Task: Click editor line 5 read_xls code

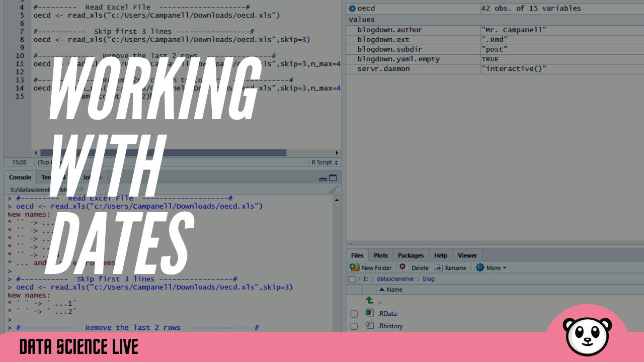Action: (x=156, y=15)
